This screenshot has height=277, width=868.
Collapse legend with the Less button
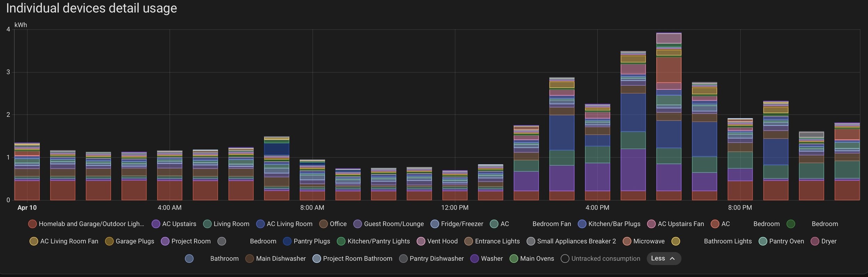point(663,259)
